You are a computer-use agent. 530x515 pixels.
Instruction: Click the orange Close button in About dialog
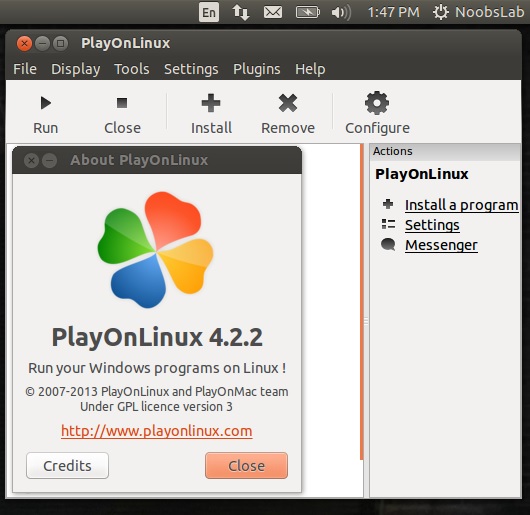pyautogui.click(x=246, y=466)
